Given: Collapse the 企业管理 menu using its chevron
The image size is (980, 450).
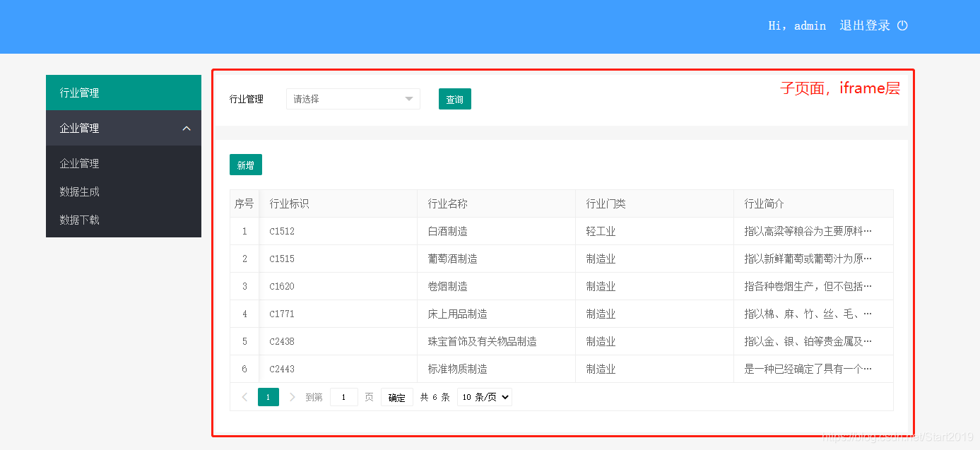Looking at the screenshot, I should [x=186, y=128].
